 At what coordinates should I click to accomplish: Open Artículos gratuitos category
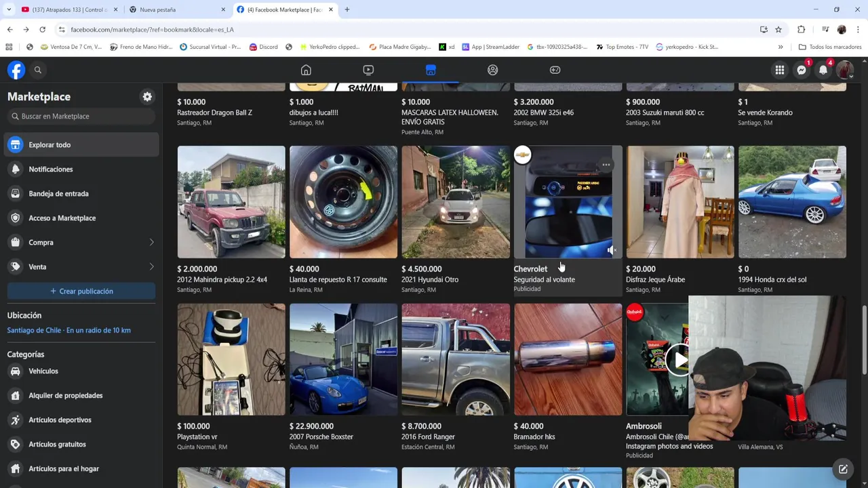(x=81, y=444)
